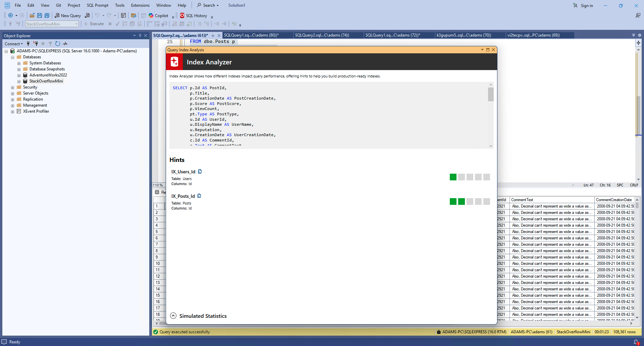Refresh the Object Explorer tree
Image resolution: width=644 pixels, height=346 pixels.
point(57,44)
